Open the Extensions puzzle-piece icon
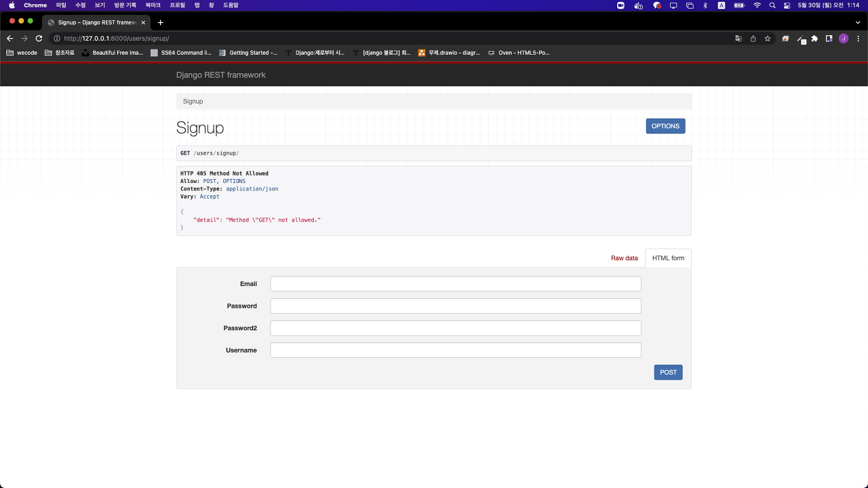The width and height of the screenshot is (868, 488). click(x=814, y=39)
